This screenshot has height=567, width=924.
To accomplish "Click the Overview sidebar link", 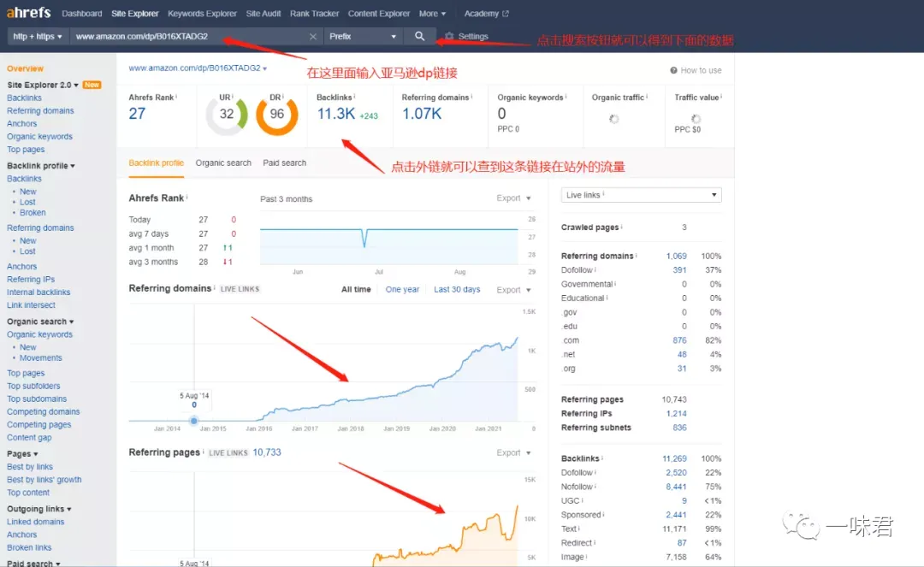I will click(x=26, y=69).
